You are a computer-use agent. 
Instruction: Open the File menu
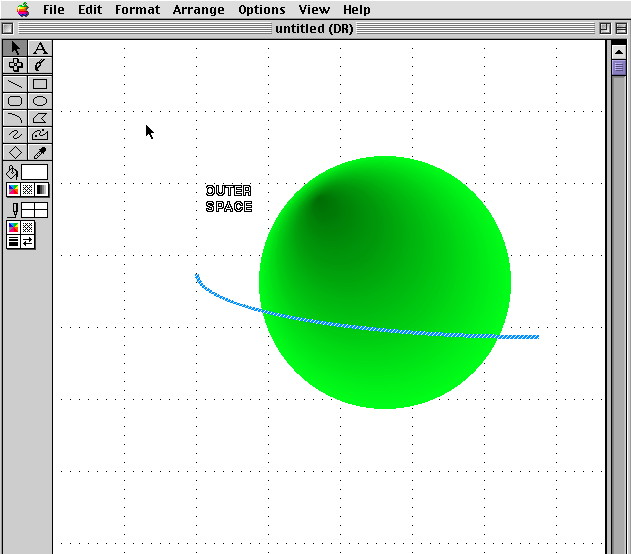pos(54,9)
